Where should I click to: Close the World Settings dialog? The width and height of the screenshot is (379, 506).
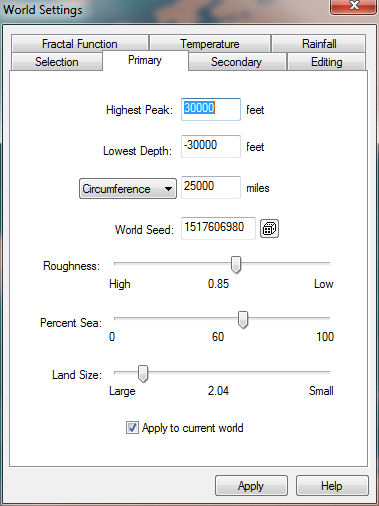(x=353, y=6)
